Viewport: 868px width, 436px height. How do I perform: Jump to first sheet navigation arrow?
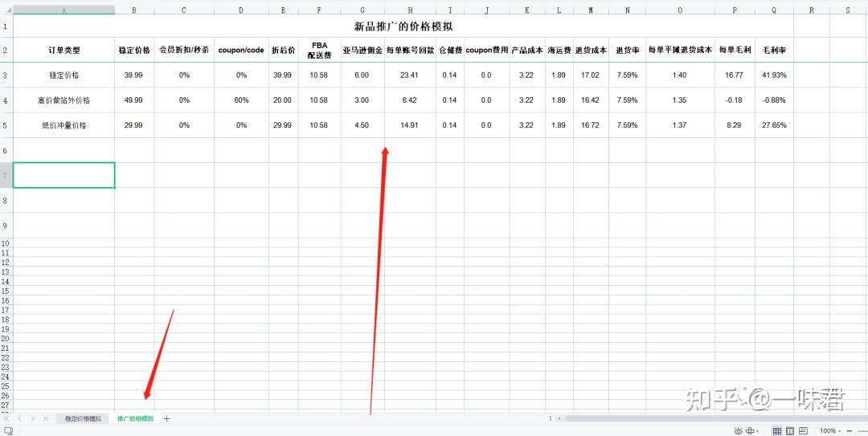[7, 418]
